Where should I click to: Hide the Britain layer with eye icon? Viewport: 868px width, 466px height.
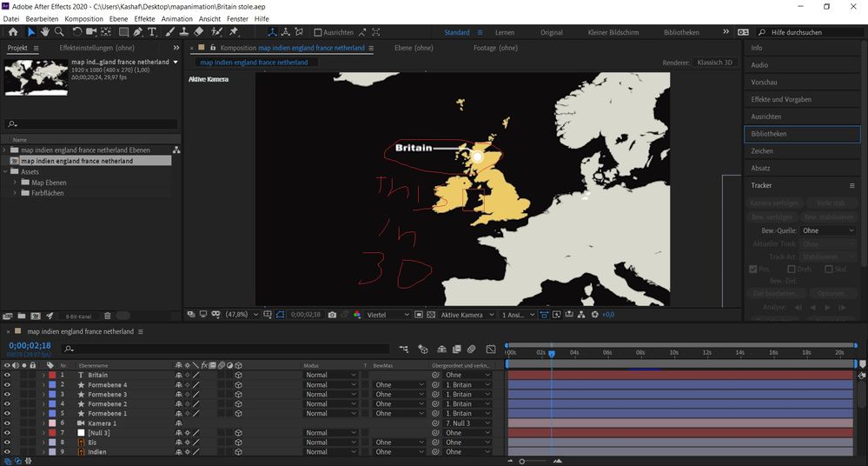pos(7,375)
